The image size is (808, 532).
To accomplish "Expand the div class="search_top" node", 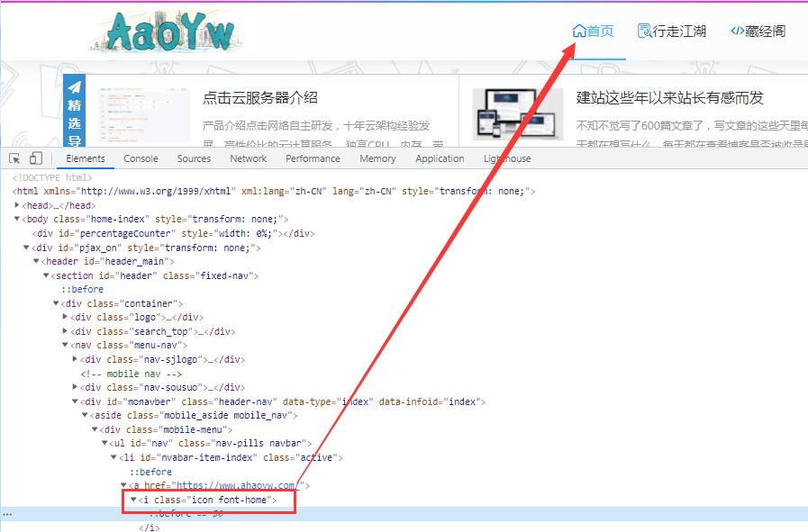I will click(x=65, y=331).
